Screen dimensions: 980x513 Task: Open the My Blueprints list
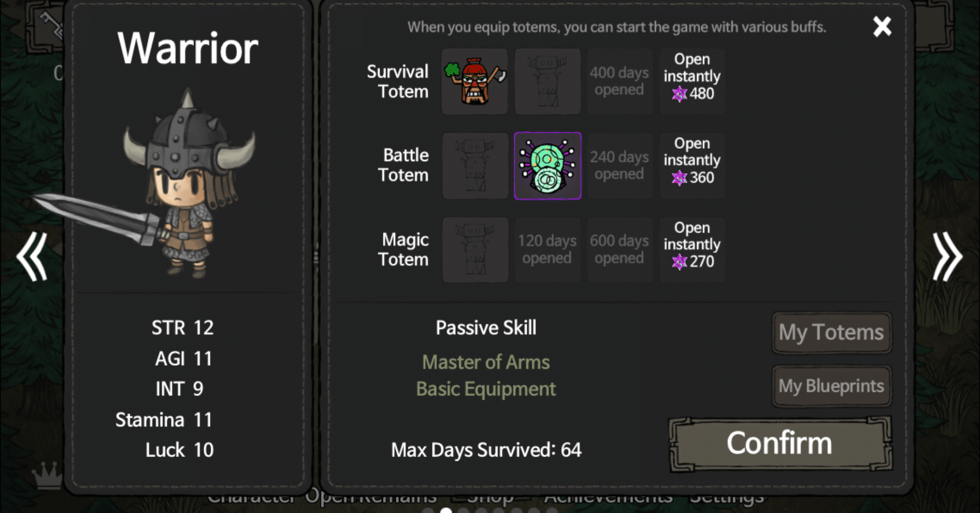coord(831,386)
